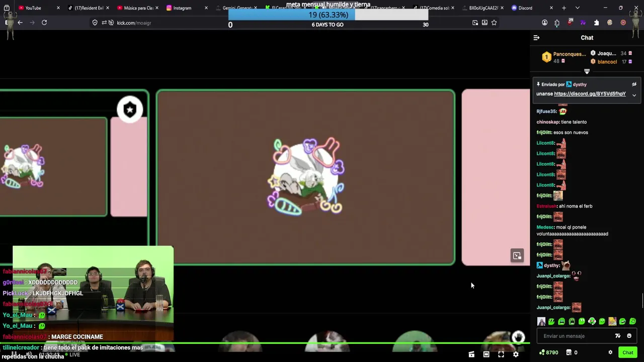This screenshot has height=362, width=644.
Task: Open the 7TV extension in the browser toolbar
Action: pos(583,23)
